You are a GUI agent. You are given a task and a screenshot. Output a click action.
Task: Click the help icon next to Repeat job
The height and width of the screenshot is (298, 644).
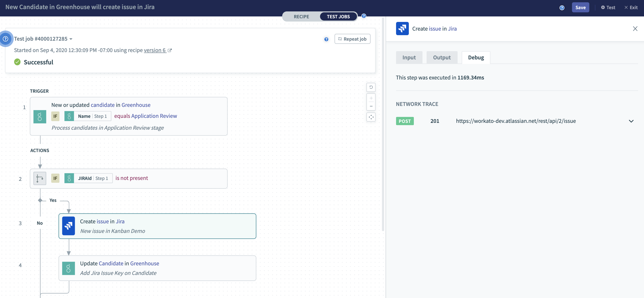[x=326, y=39]
